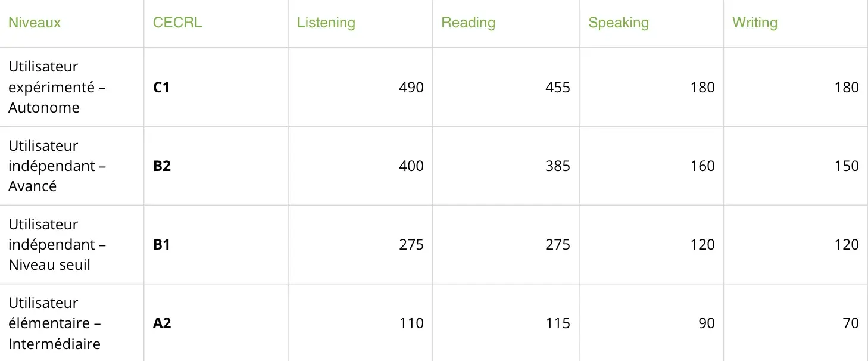
Task: Click the Utilisateur indépendant – Niveau seuil cell
Action: tap(57, 244)
